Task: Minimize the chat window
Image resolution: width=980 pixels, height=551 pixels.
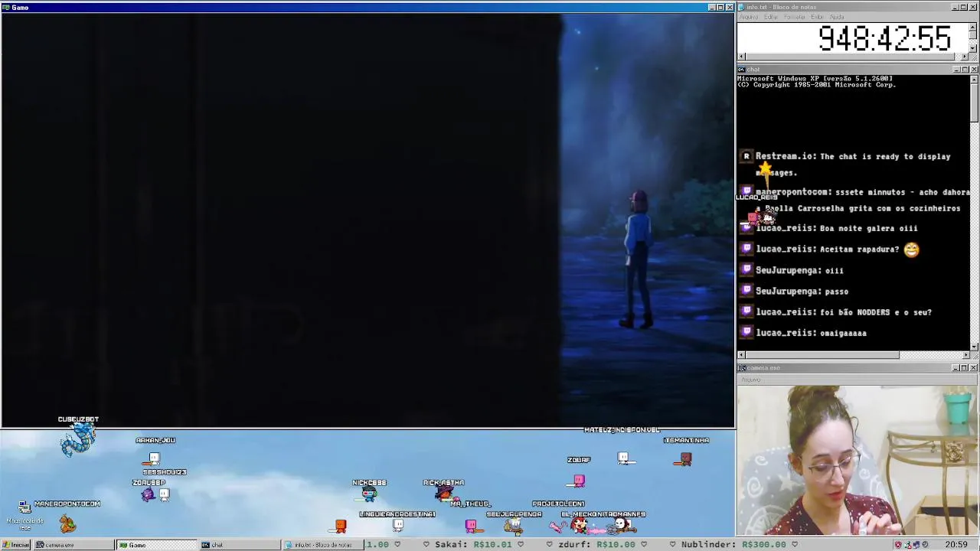Action: point(956,70)
